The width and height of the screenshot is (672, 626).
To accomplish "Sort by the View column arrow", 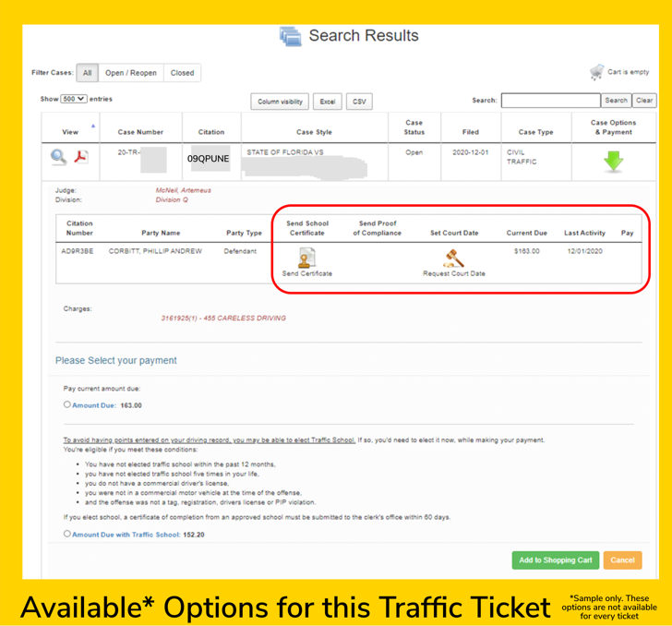I will point(93,126).
